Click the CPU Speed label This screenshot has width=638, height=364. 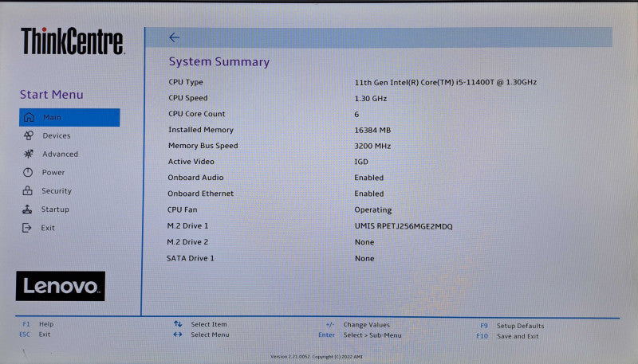coord(188,98)
